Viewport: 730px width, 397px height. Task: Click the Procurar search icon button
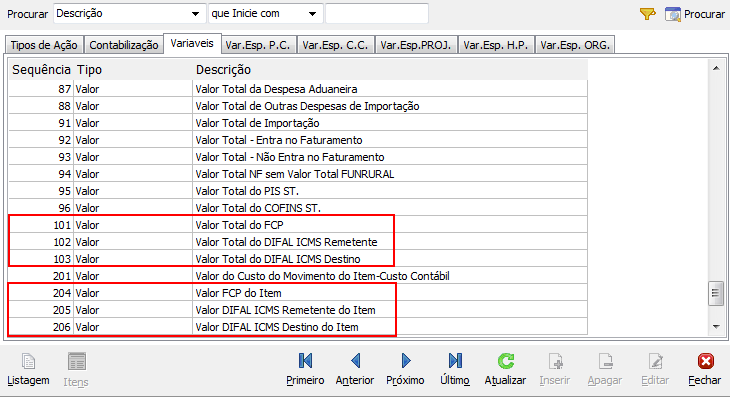694,14
